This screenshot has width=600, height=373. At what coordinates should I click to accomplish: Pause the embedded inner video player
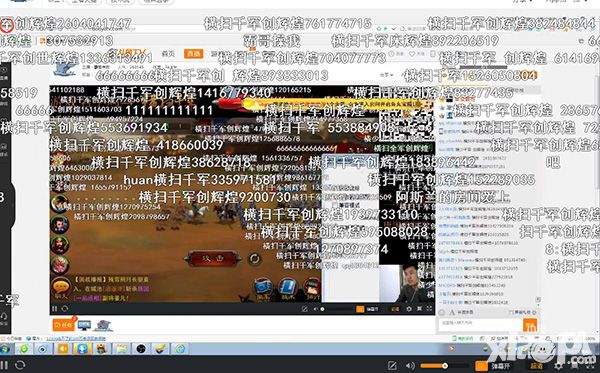[54, 308]
